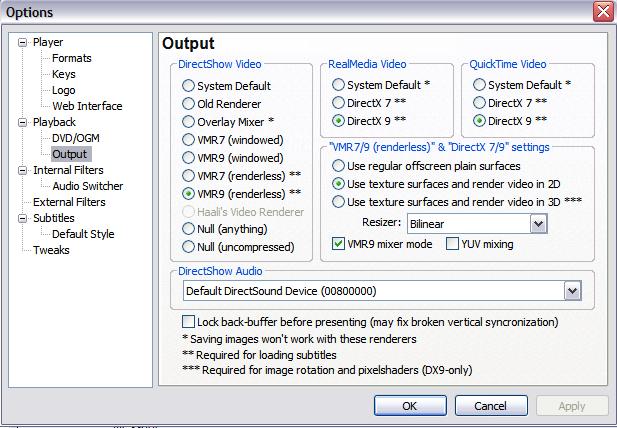This screenshot has width=617, height=428.
Task: Enable Lock back-buffer before presenting
Action: (188, 322)
